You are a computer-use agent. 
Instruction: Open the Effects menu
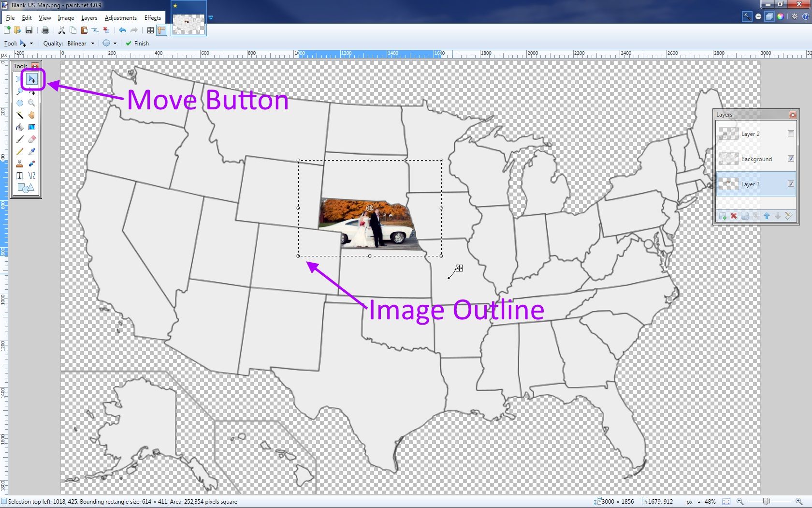(152, 17)
